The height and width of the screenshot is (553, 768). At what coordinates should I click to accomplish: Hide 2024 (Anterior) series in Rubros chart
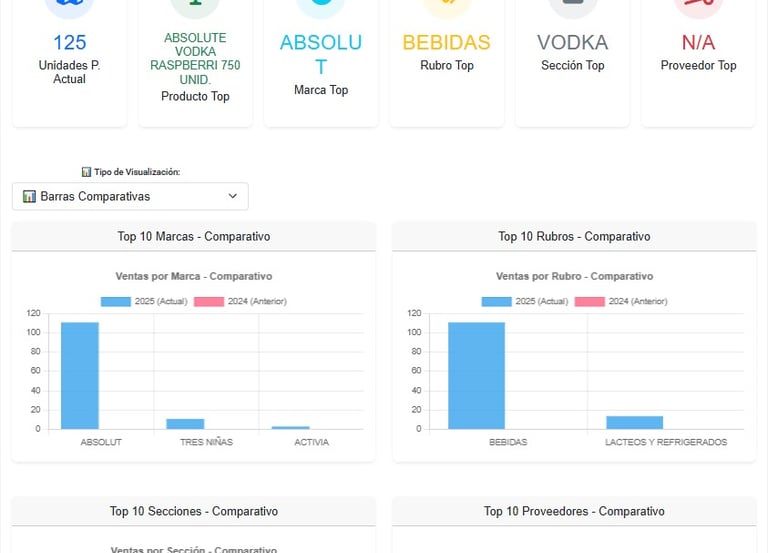[621, 301]
